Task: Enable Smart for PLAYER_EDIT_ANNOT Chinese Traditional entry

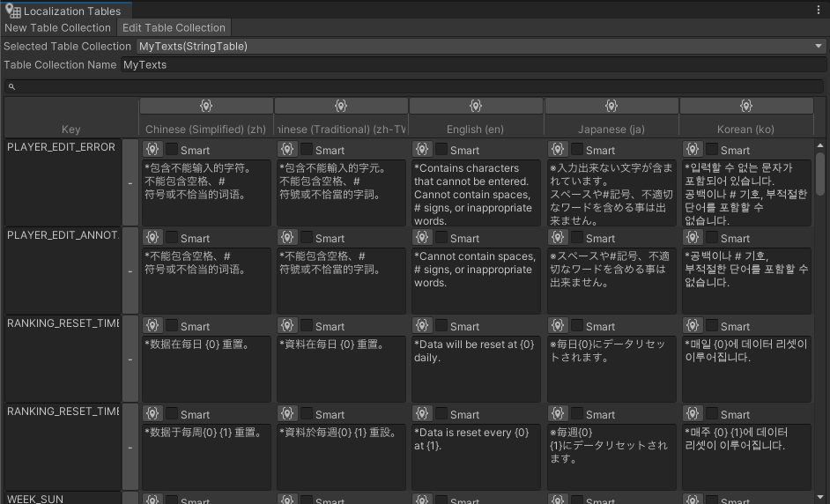Action: [x=307, y=237]
